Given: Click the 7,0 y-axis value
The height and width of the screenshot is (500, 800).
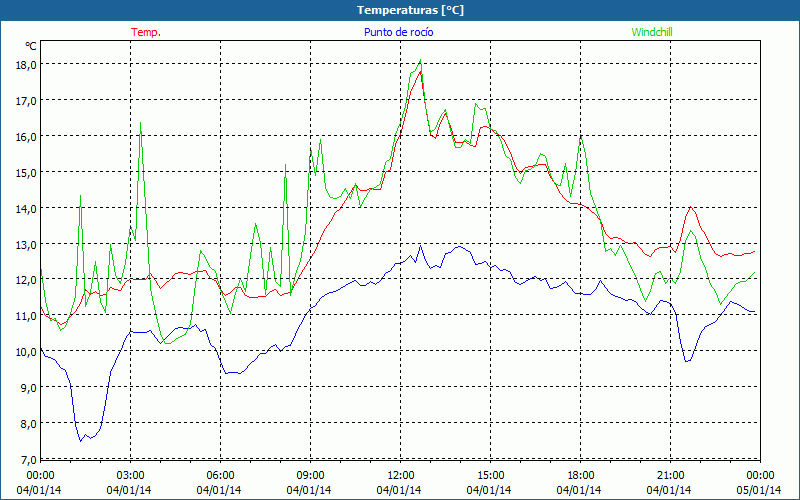Looking at the screenshot, I should point(29,460).
